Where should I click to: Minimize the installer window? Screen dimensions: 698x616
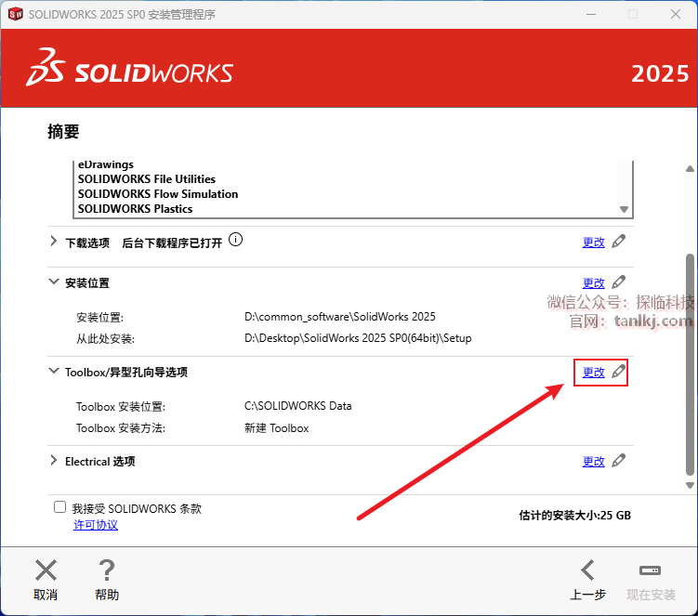point(591,14)
